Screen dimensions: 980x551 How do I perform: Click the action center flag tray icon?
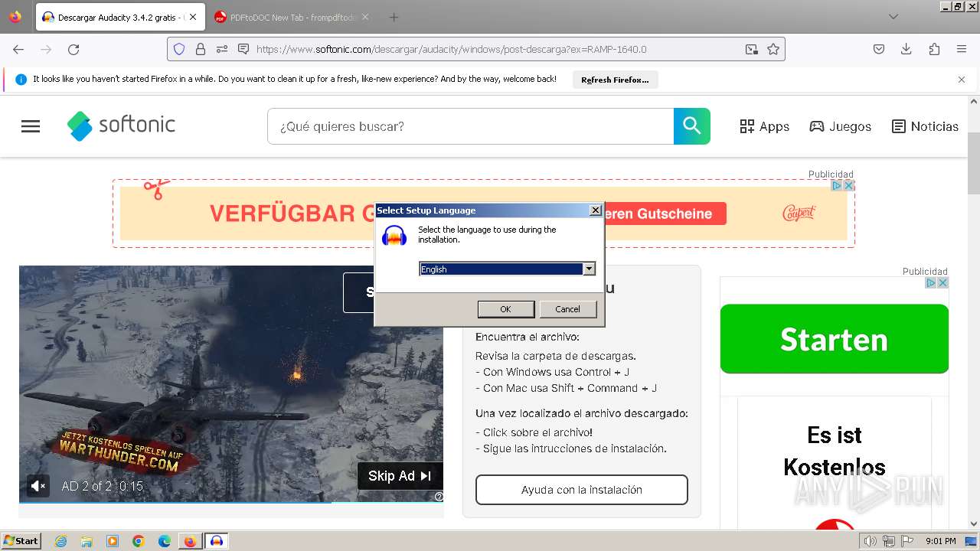click(907, 541)
